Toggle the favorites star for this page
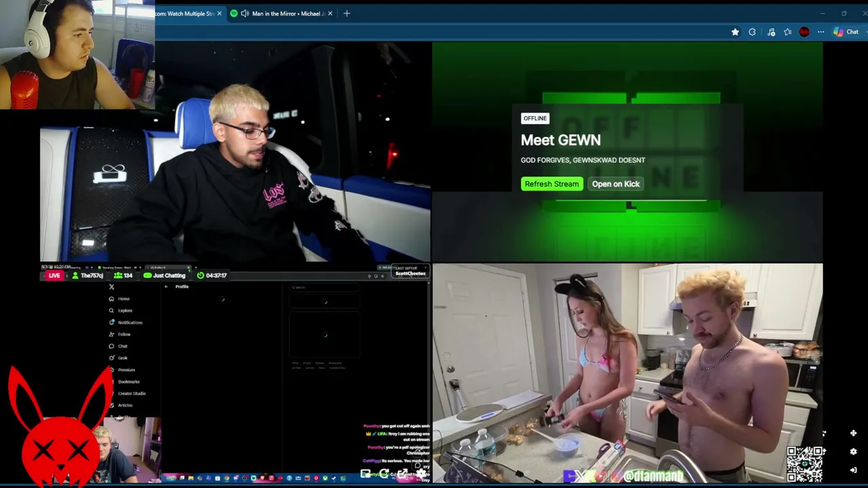868x488 pixels. [735, 32]
